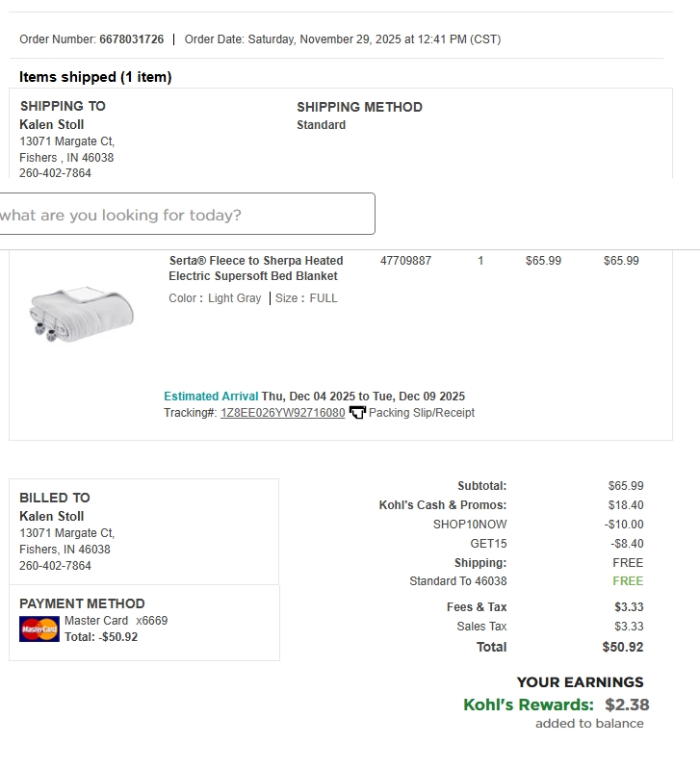The width and height of the screenshot is (700, 769).
Task: Open tracking number 1Z8EE026YW92716080
Action: (x=282, y=413)
